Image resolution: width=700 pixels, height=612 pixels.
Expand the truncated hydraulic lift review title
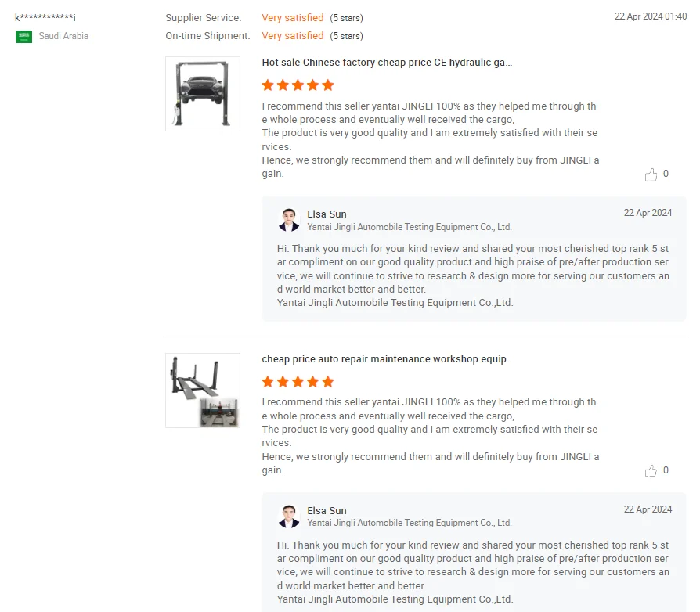pos(386,62)
